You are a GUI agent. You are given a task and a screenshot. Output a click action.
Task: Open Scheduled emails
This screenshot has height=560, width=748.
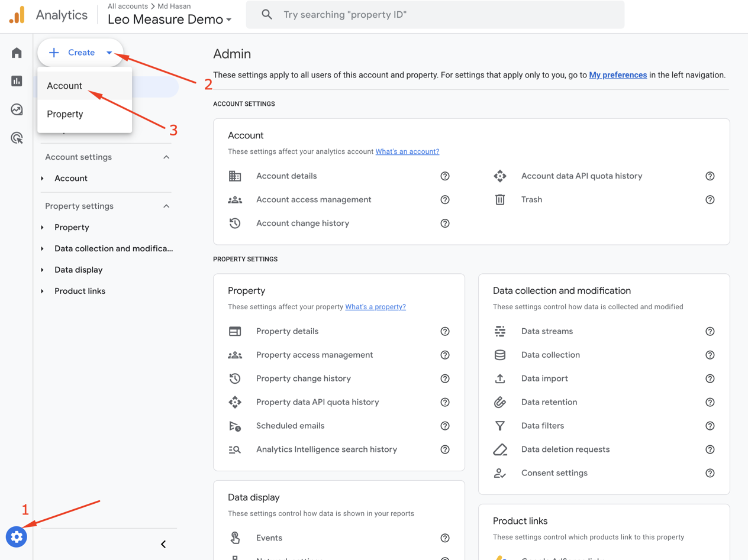pyautogui.click(x=290, y=426)
